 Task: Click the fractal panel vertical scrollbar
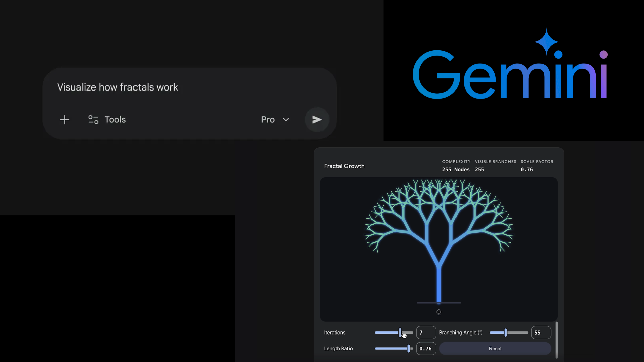tap(557, 340)
